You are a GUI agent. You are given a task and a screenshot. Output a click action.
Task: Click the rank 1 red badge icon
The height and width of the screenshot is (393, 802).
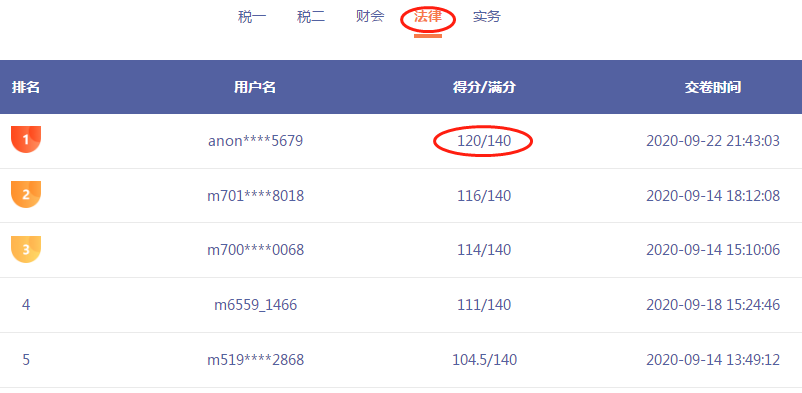click(26, 139)
